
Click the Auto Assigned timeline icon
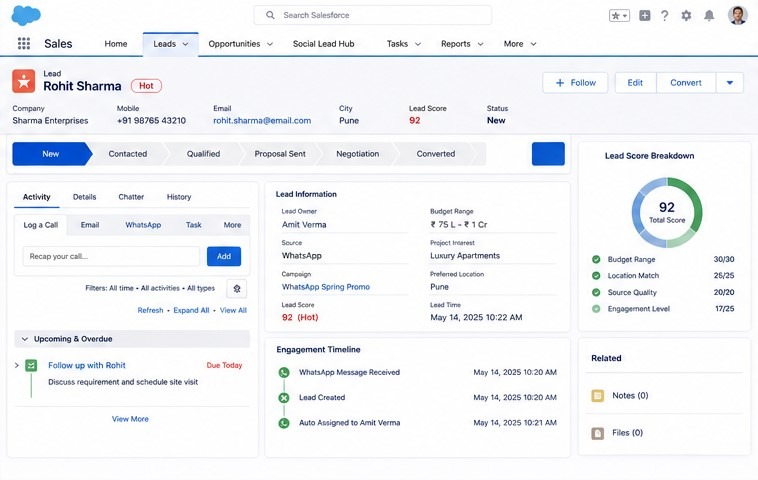pos(284,422)
